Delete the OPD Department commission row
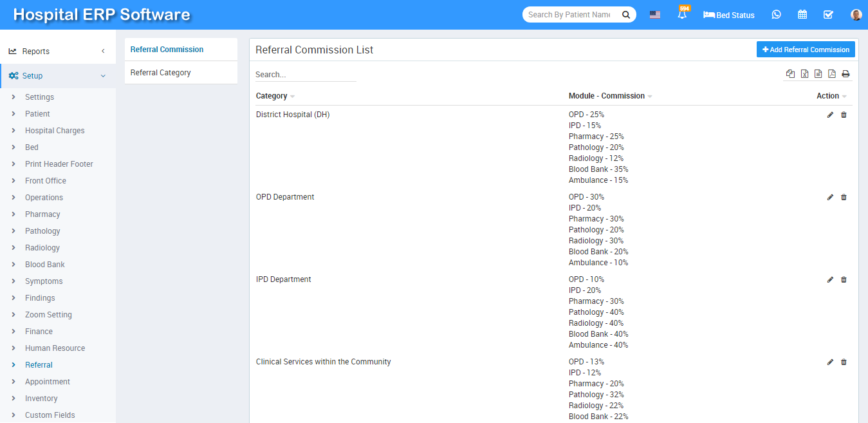Screen dimensions: 868x423 [844, 198]
